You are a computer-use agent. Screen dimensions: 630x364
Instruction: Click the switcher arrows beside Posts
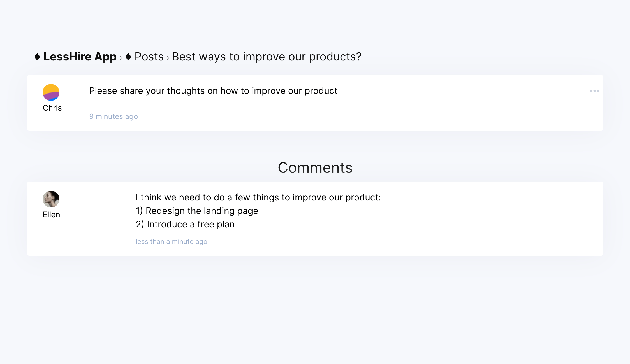[x=128, y=57]
